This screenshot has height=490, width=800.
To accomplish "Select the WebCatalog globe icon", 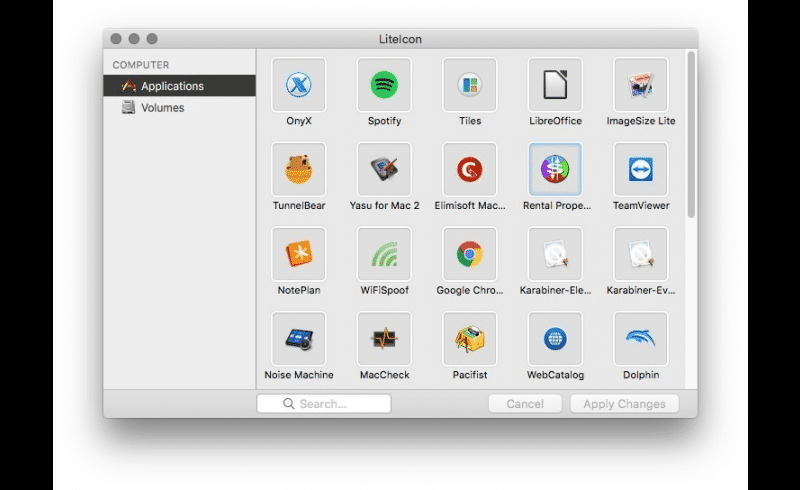I will coord(555,339).
